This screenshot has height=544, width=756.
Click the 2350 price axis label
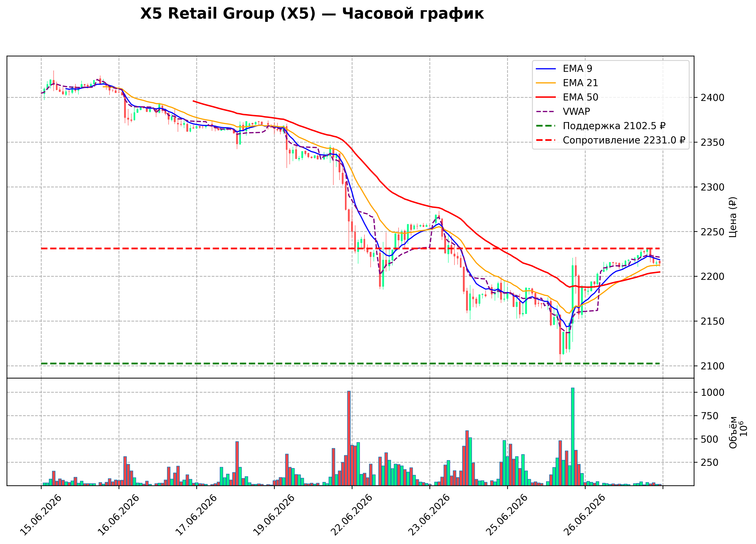pos(712,142)
